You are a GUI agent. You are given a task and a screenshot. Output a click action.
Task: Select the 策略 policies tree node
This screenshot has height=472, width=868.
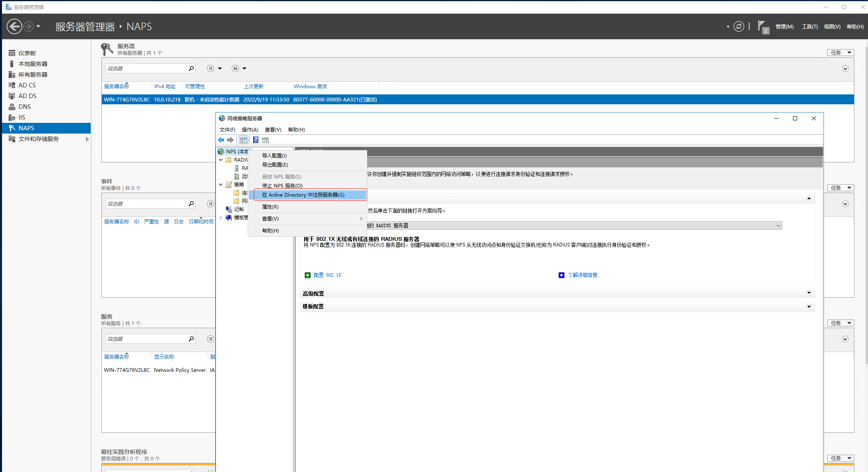click(x=239, y=185)
